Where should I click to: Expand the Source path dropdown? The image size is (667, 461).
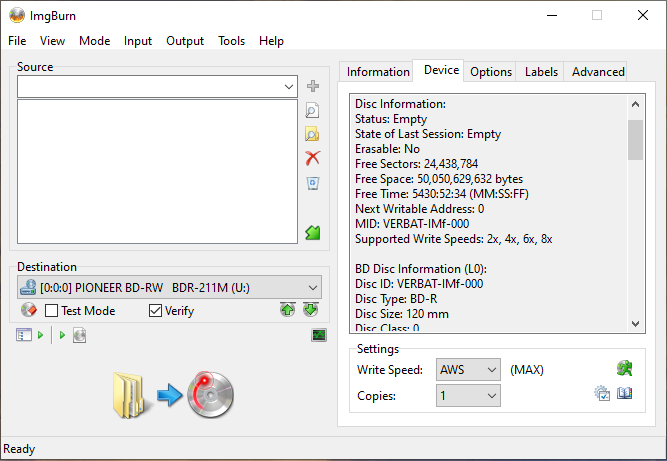coord(288,87)
